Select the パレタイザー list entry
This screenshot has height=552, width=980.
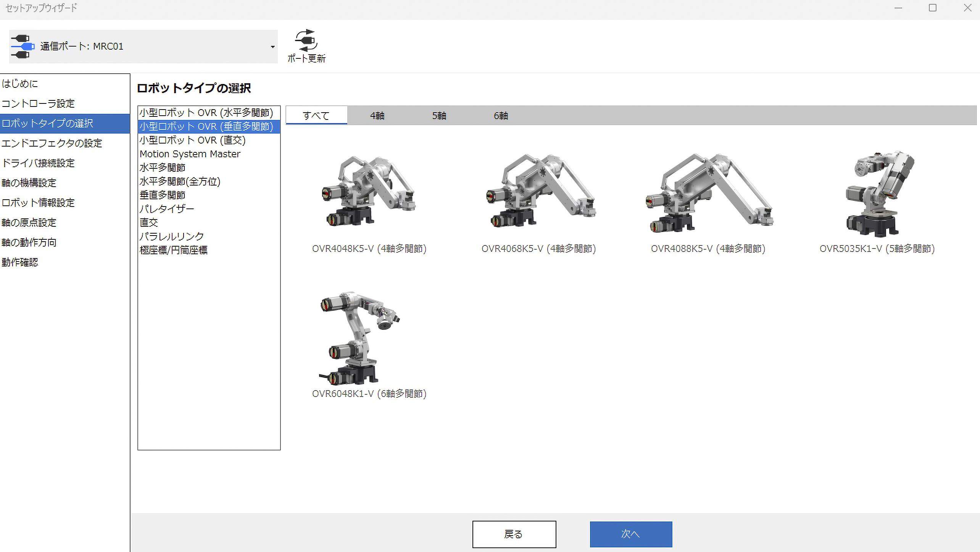point(209,209)
